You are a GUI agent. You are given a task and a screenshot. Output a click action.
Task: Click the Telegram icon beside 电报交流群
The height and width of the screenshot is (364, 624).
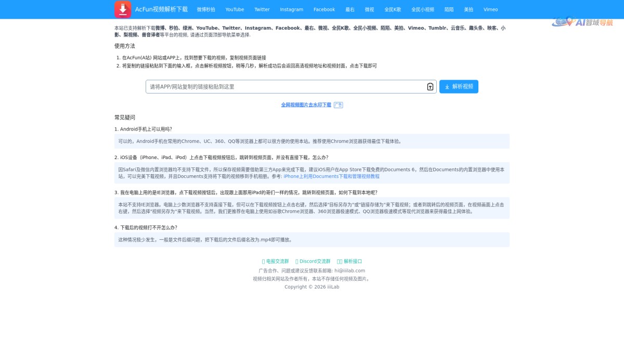click(264, 261)
